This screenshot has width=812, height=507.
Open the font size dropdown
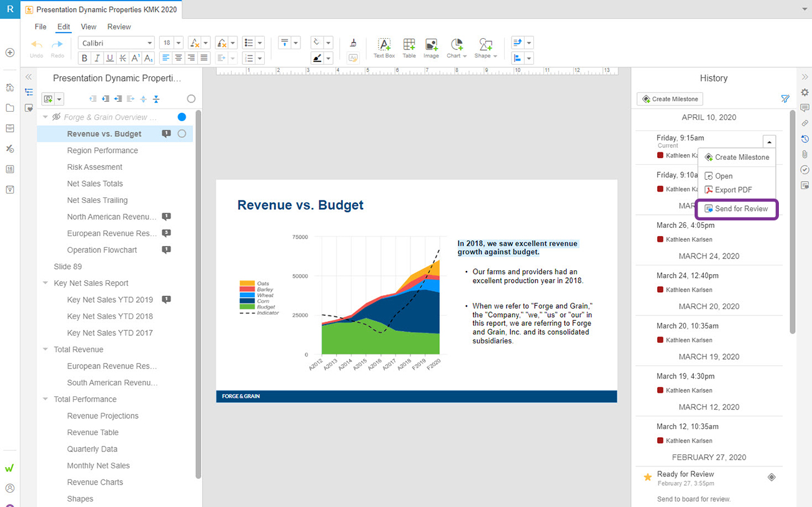click(x=179, y=42)
